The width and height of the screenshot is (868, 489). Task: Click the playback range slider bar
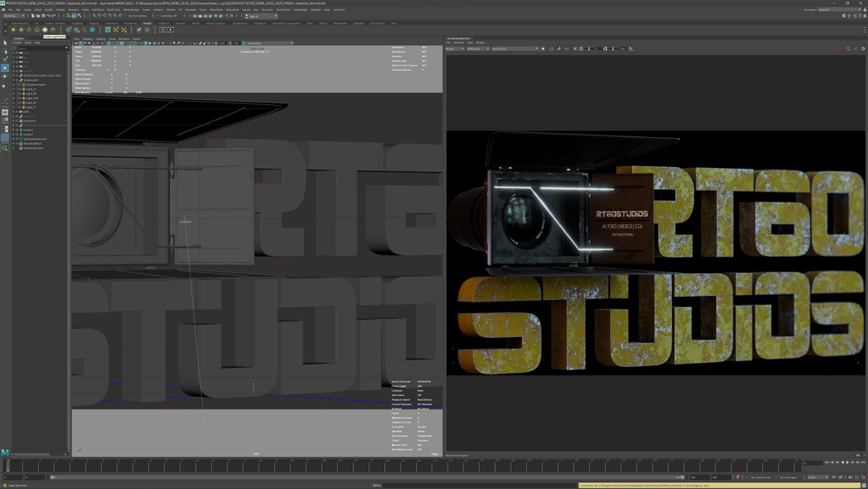[367, 477]
